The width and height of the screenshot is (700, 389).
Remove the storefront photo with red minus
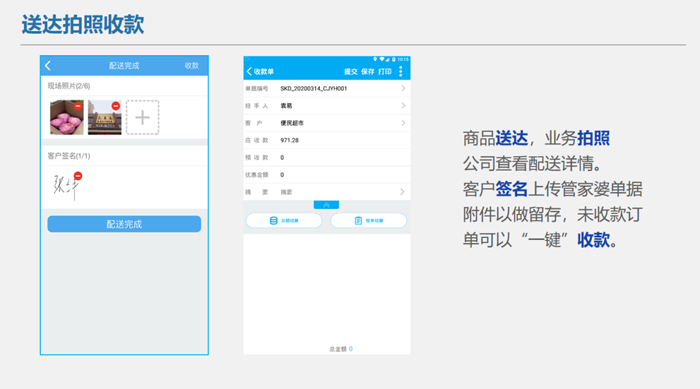point(116,106)
